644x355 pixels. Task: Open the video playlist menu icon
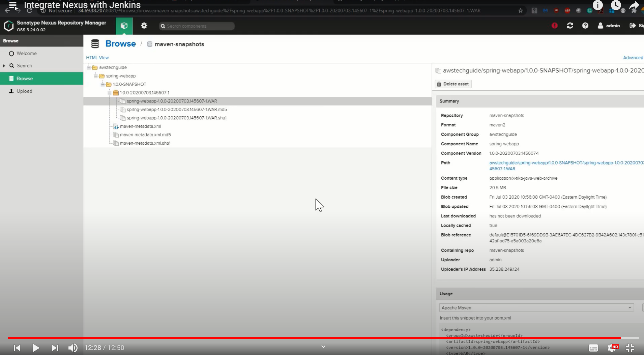13,5
